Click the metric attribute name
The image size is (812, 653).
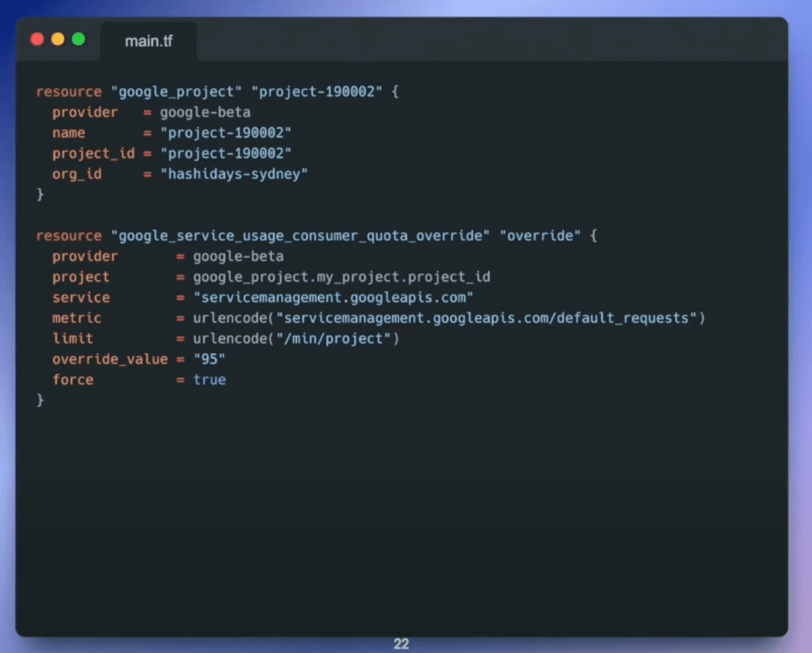pyautogui.click(x=76, y=318)
